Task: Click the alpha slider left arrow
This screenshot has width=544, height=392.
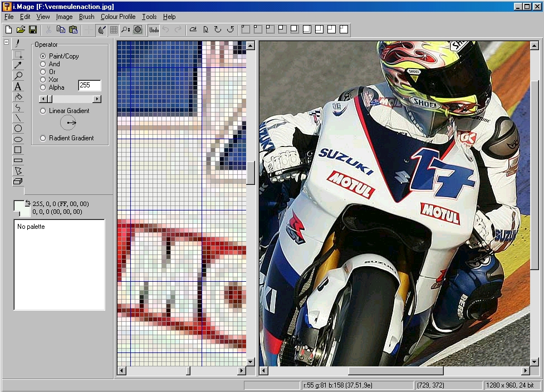Action: click(43, 99)
